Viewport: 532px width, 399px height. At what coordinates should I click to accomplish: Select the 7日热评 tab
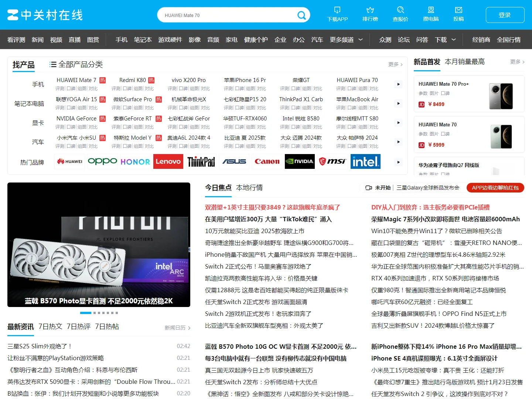(x=79, y=327)
